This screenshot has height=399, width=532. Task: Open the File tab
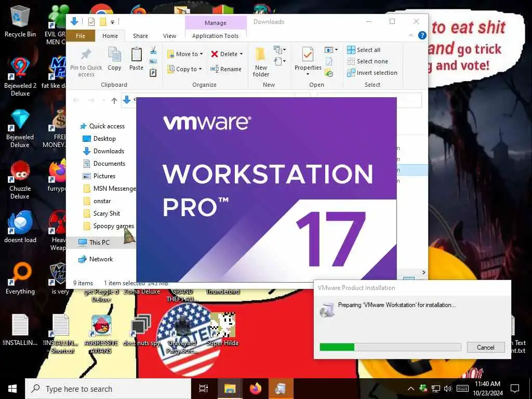81,36
